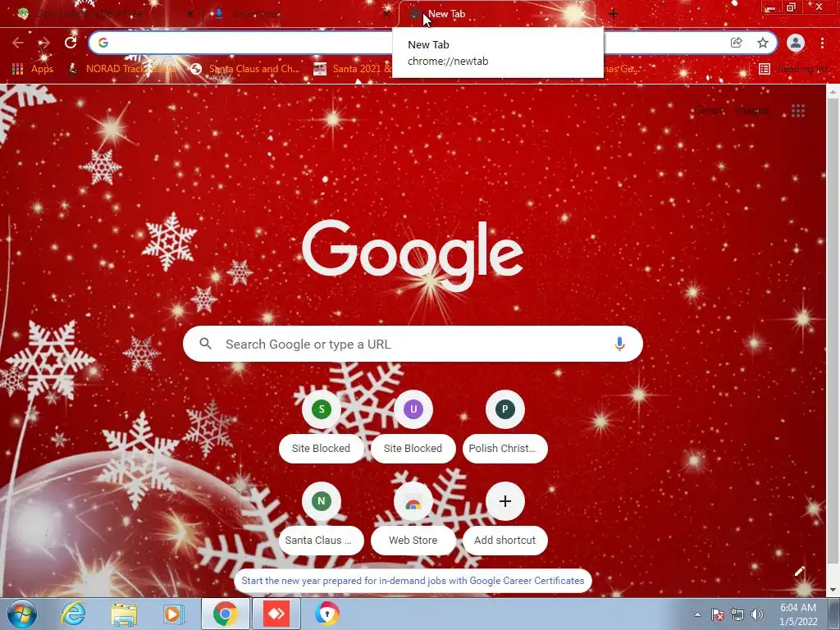Click the Chrome taskbar icon
This screenshot has width=840, height=630.
coord(225,614)
